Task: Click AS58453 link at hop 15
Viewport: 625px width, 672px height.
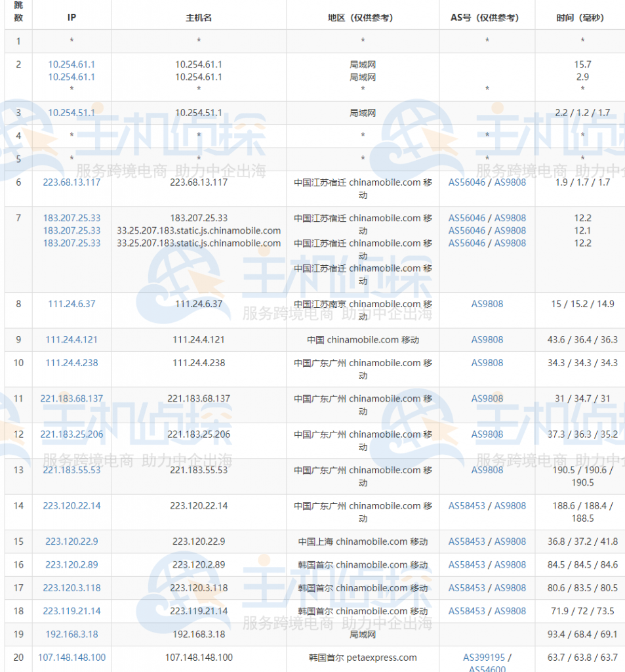Action: (x=466, y=541)
